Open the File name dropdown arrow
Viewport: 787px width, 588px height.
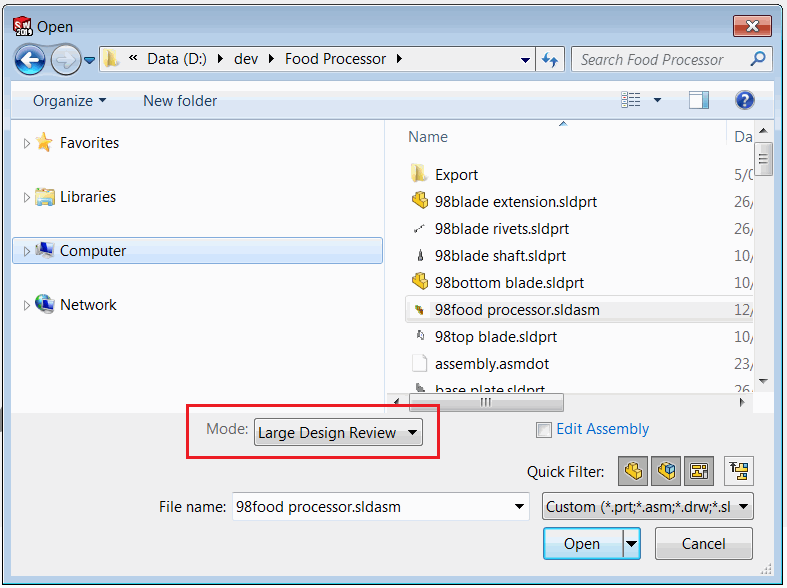coord(519,507)
